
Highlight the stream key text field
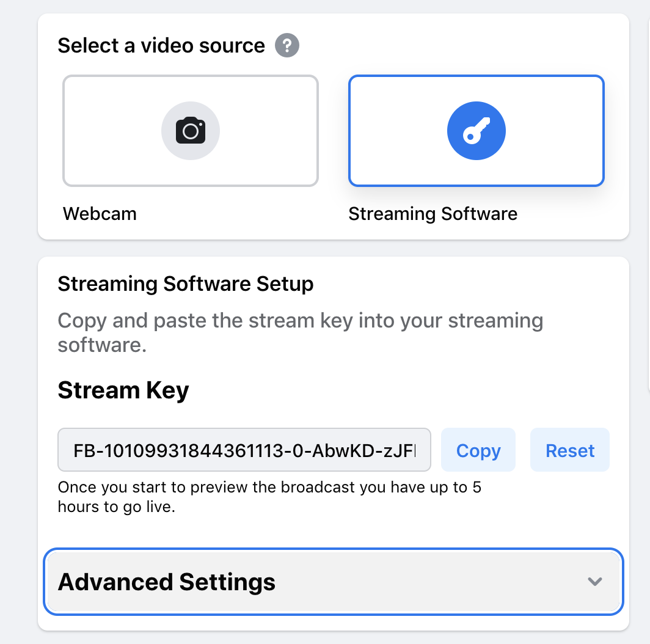pyautogui.click(x=244, y=450)
